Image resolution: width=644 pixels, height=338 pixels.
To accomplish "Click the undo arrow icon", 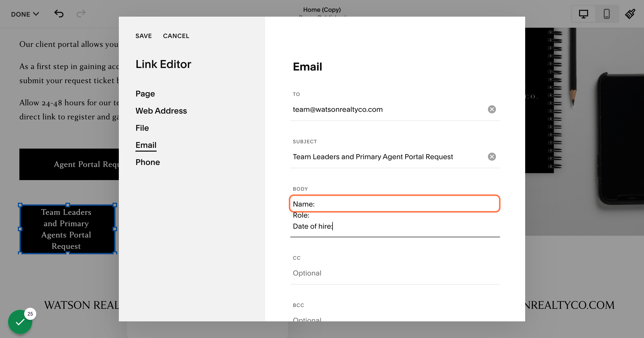I will [x=59, y=14].
